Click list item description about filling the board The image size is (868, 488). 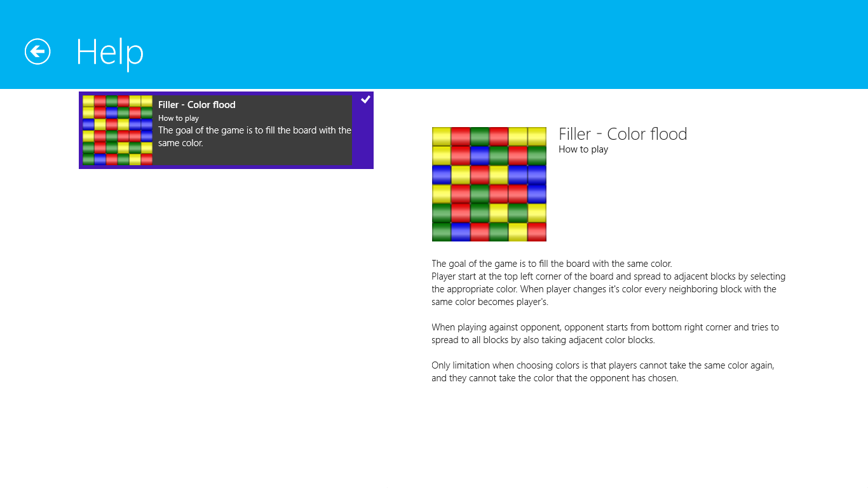(254, 137)
